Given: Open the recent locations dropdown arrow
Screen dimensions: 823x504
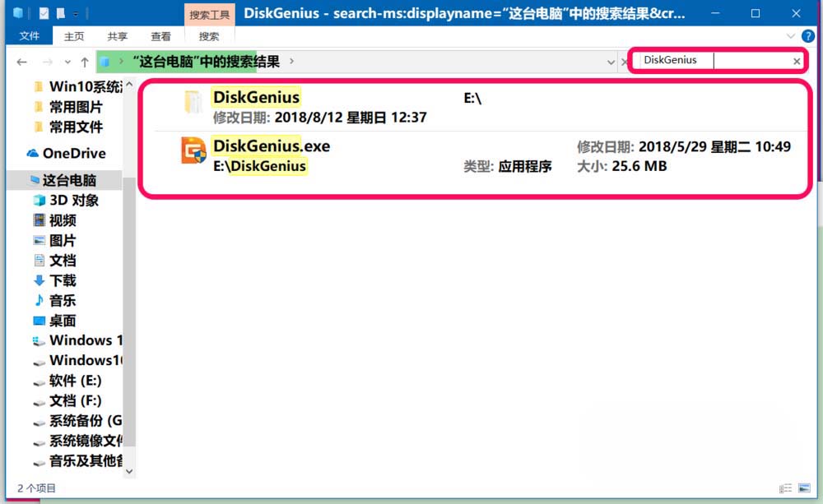Looking at the screenshot, I should coord(65,62).
